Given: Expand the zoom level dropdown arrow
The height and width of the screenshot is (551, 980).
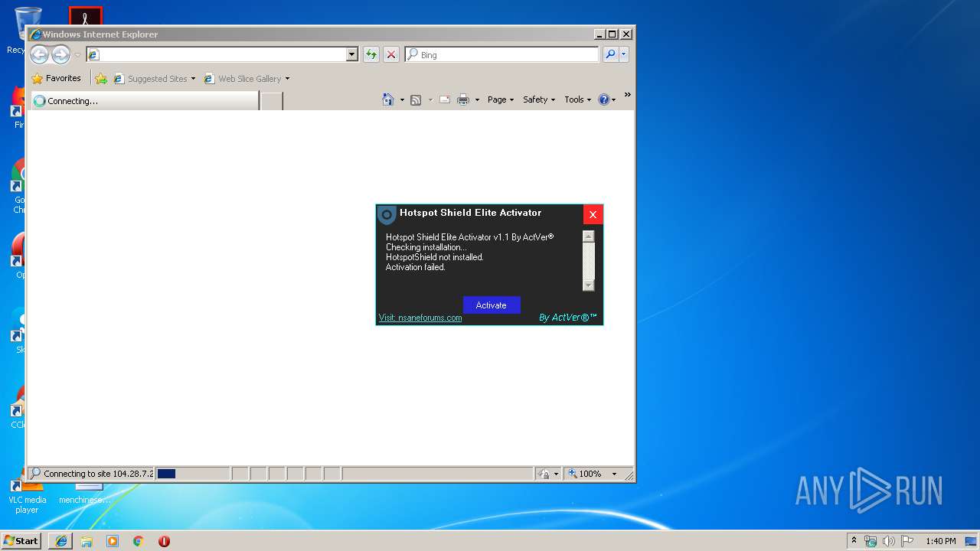Looking at the screenshot, I should click(614, 474).
